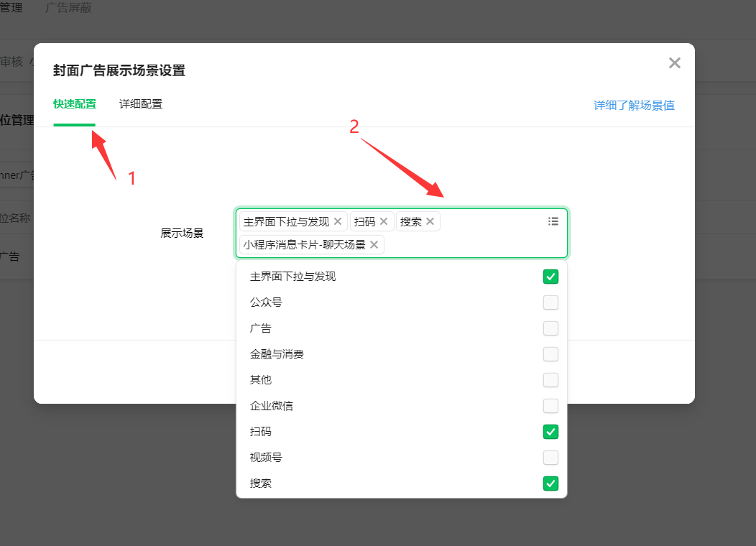Uncheck the 搜索 checkbox in list
Viewport: 756px width, 546px height.
click(550, 483)
